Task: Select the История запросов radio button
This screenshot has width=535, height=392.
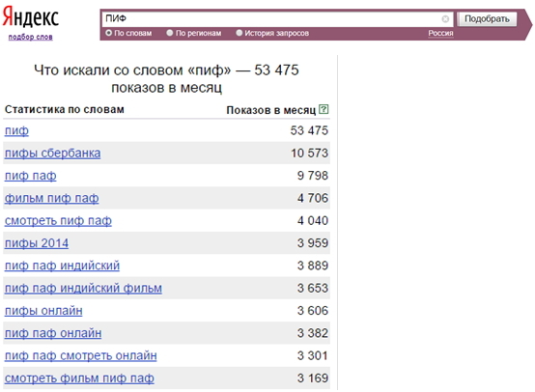Action: point(239,33)
